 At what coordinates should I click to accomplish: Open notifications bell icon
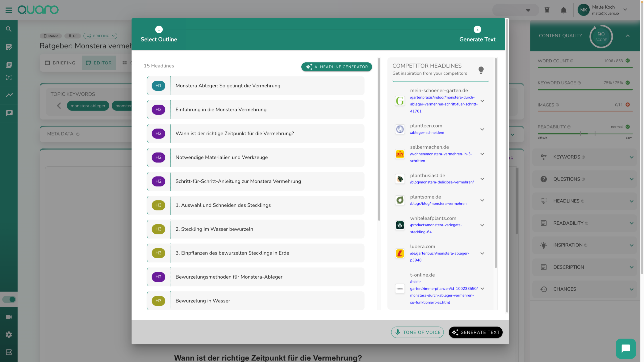563,10
